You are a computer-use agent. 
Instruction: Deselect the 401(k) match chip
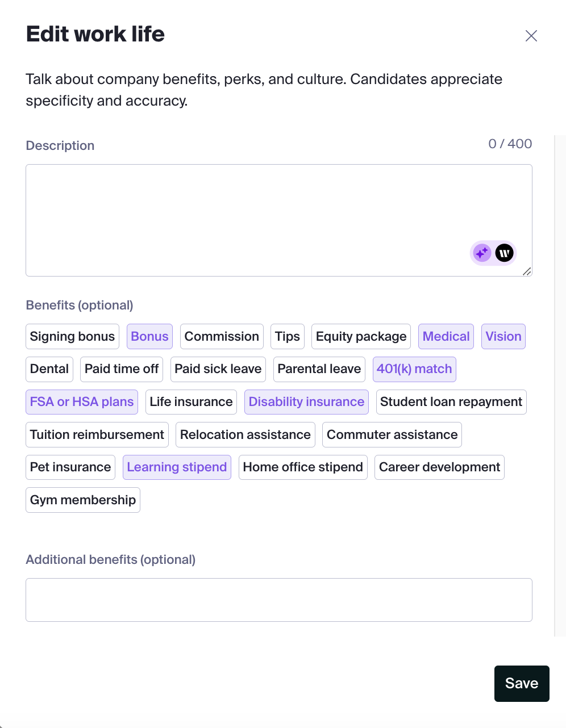tap(414, 369)
